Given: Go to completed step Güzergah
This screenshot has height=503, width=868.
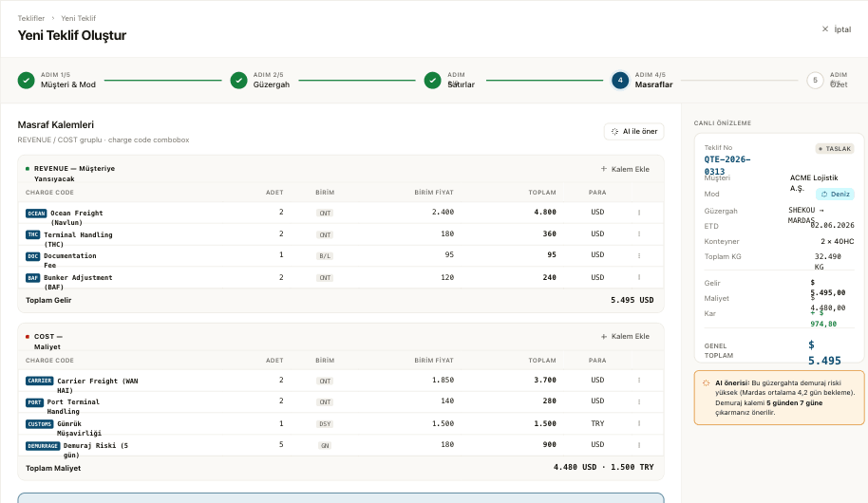Looking at the screenshot, I should (x=238, y=81).
